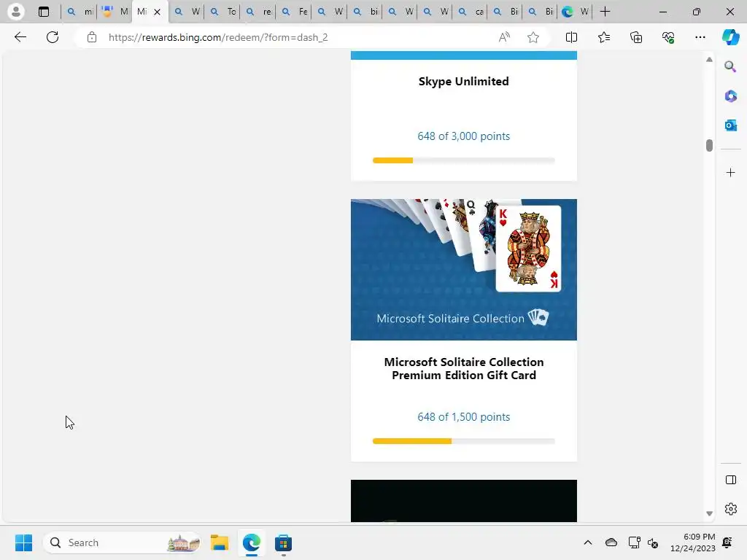The height and width of the screenshot is (560, 747).
Task: Click the Solitaire gift card progress bar
Action: coord(463,441)
